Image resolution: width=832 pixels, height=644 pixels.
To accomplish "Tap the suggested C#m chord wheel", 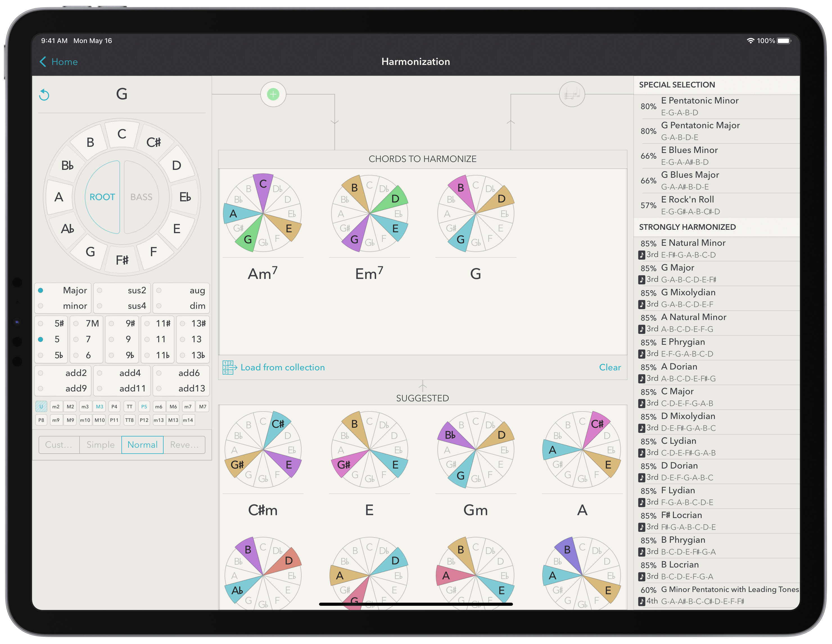I will tap(263, 450).
